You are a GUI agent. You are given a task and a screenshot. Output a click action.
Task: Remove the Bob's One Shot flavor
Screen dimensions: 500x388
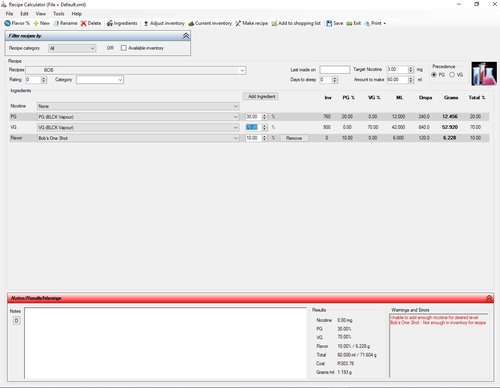294,138
